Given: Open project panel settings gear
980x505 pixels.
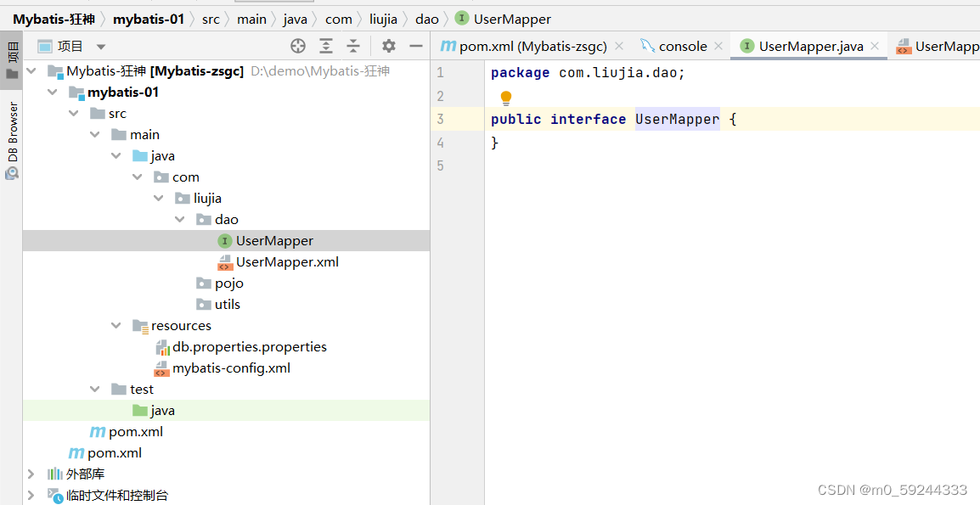Looking at the screenshot, I should coord(389,46).
